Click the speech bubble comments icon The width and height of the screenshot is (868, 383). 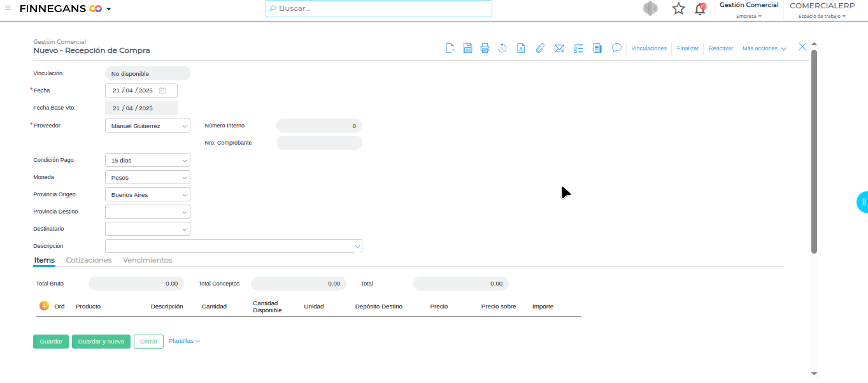point(616,48)
